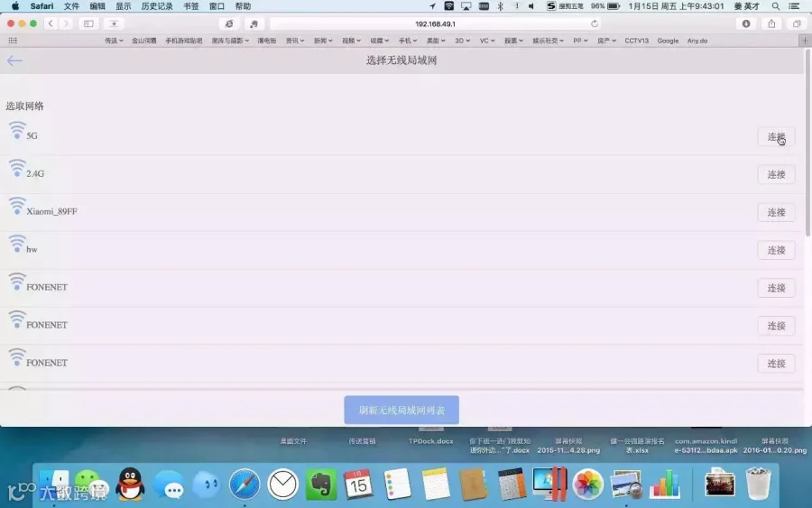
Task: Open the Trash in the Dock
Action: (x=758, y=484)
